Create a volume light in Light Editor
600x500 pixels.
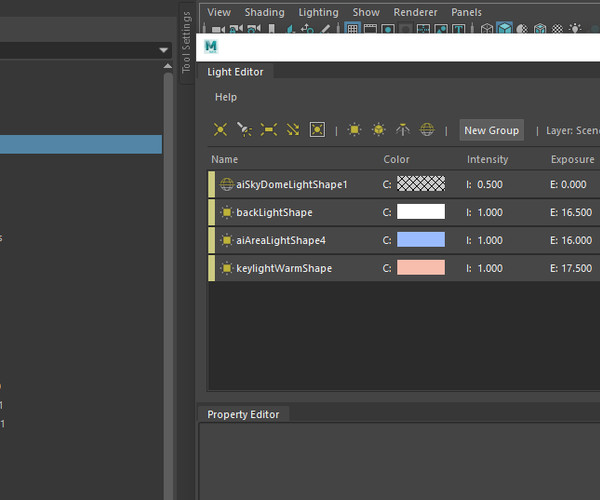317,130
